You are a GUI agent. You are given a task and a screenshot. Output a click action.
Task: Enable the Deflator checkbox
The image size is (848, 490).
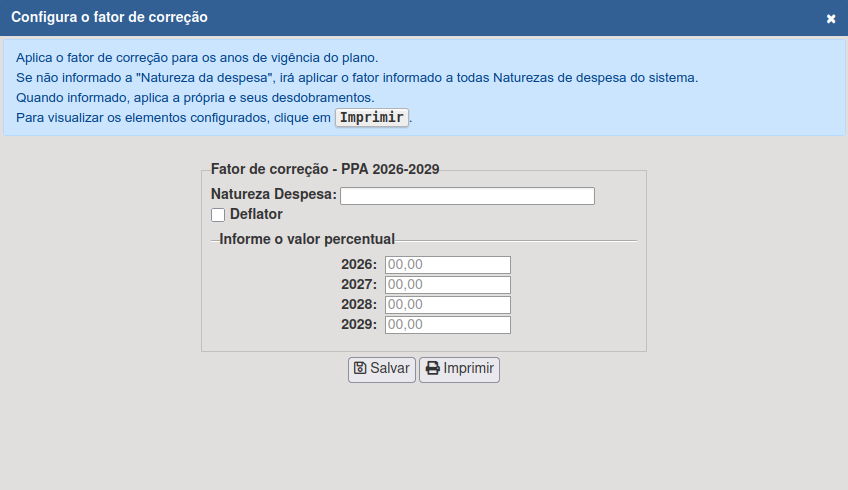pos(218,215)
